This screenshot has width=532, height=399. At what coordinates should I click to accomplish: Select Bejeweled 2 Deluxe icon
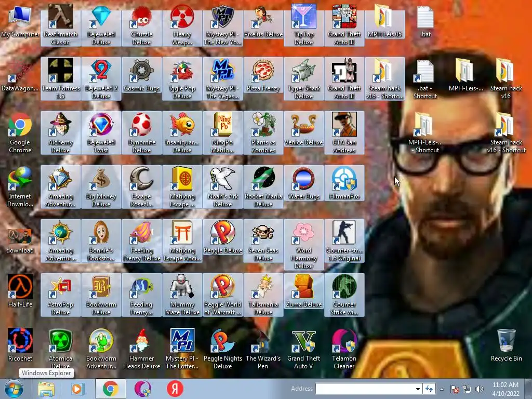(101, 79)
